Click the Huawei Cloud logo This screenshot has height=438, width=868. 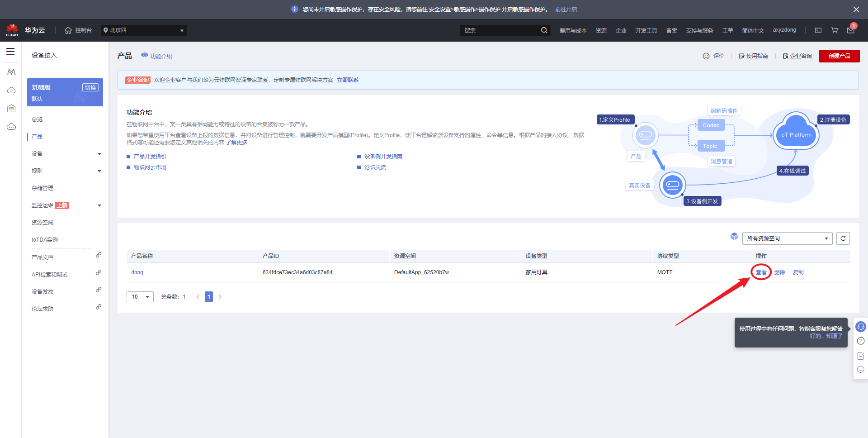pyautogui.click(x=12, y=30)
